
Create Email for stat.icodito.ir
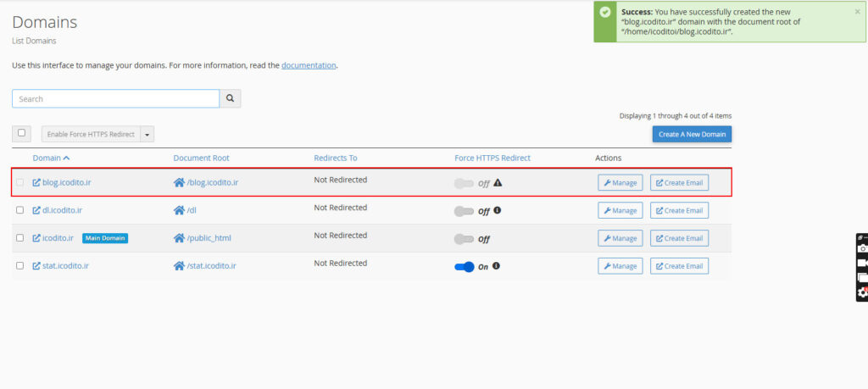pos(679,265)
